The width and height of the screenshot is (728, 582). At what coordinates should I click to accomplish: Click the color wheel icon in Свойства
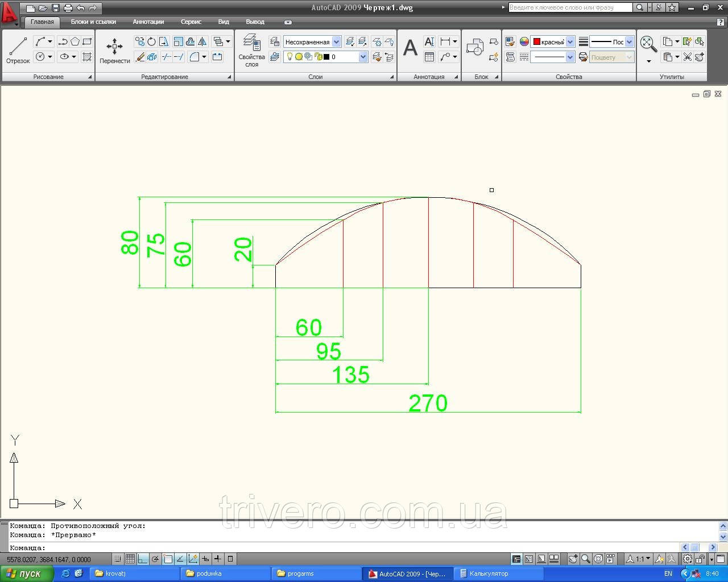tap(524, 41)
